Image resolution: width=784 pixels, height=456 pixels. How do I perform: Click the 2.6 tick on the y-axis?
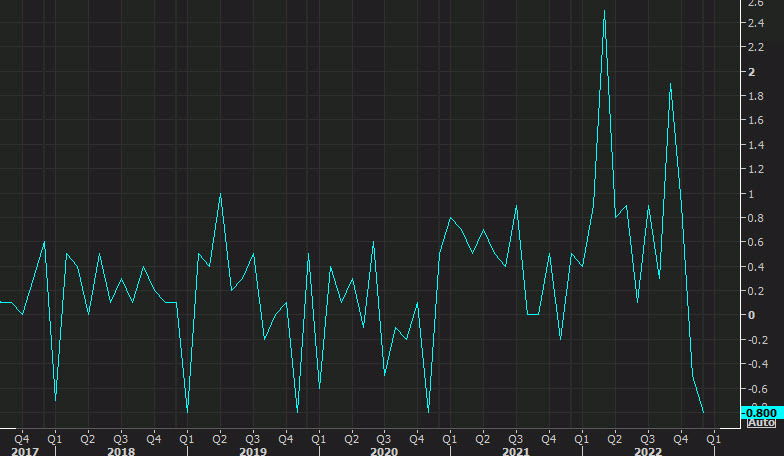(755, 3)
